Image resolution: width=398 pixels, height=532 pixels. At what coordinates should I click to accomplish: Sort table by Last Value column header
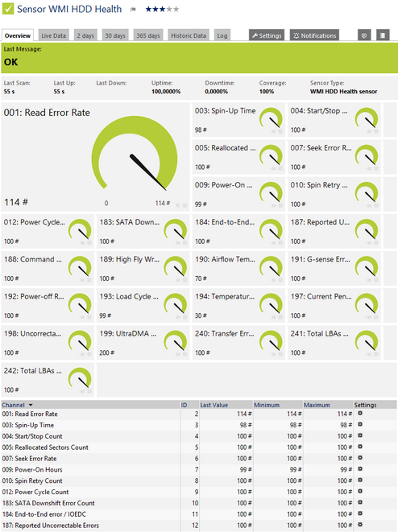point(214,405)
